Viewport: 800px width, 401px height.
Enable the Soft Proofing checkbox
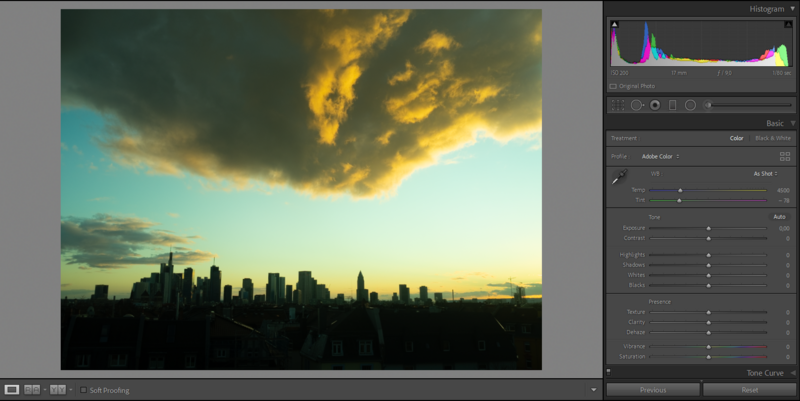(83, 390)
